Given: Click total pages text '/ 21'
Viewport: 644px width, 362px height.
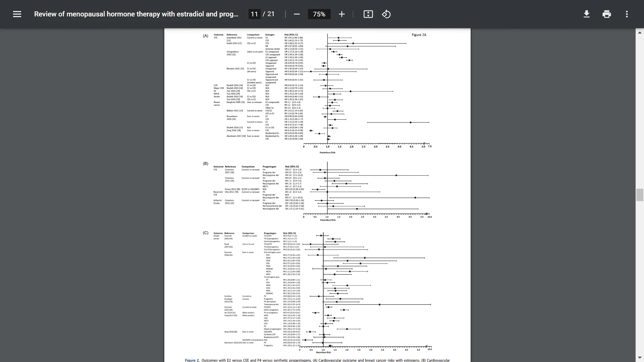Looking at the screenshot, I should coord(269,14).
